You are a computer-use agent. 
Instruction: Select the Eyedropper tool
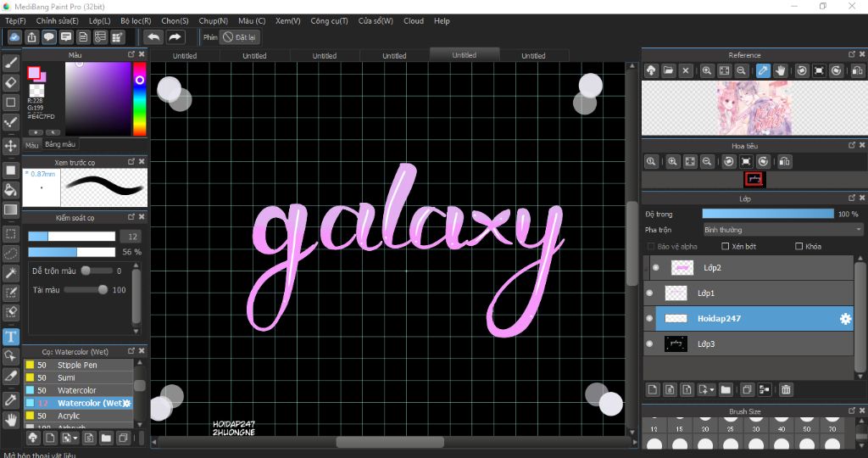(x=10, y=399)
